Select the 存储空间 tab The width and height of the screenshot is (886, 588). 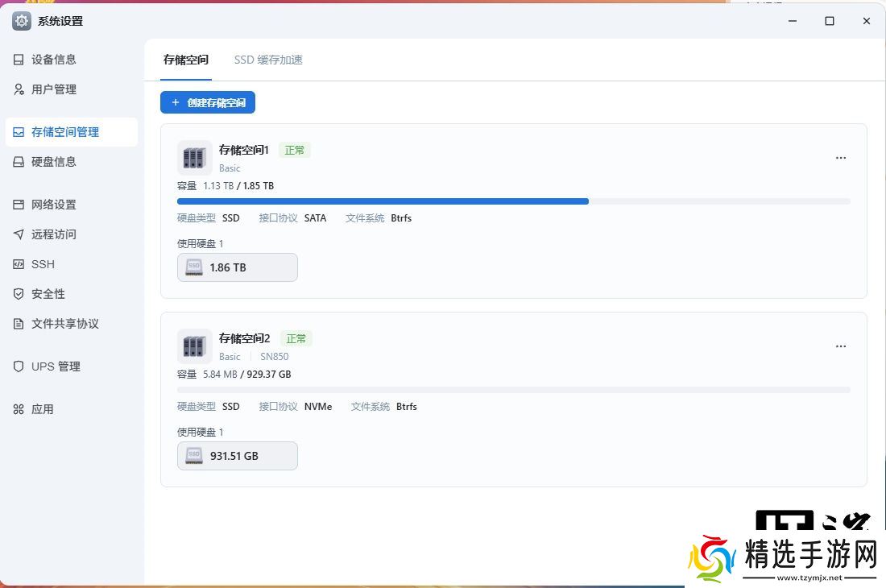click(x=186, y=60)
